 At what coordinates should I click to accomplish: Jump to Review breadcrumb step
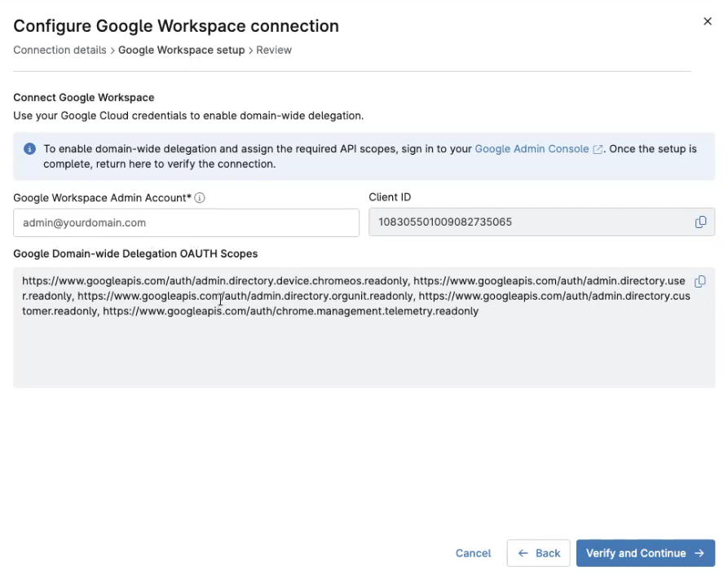274,51
